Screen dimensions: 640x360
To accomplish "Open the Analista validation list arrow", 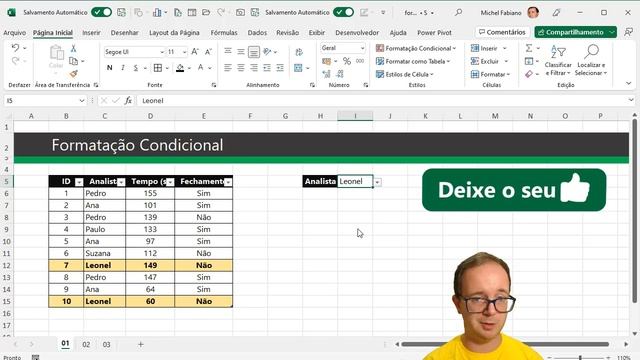I will tap(378, 182).
